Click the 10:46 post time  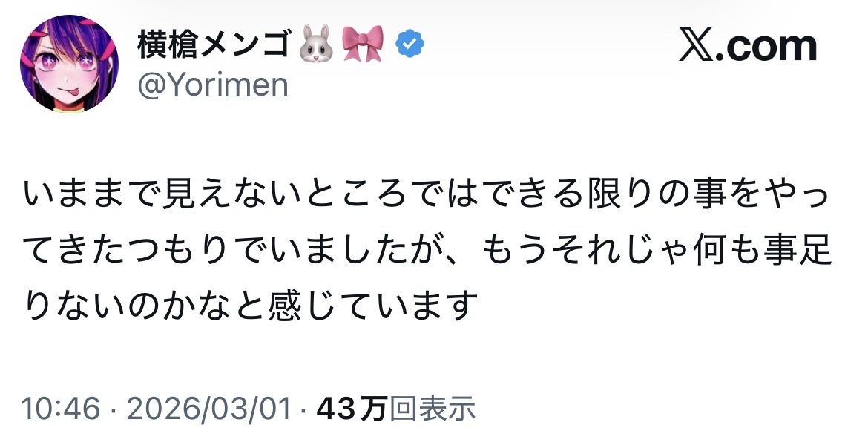coord(60,409)
